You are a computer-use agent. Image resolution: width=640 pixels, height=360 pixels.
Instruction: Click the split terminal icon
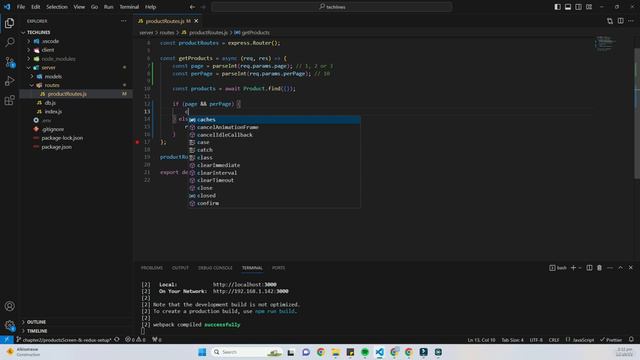589,268
